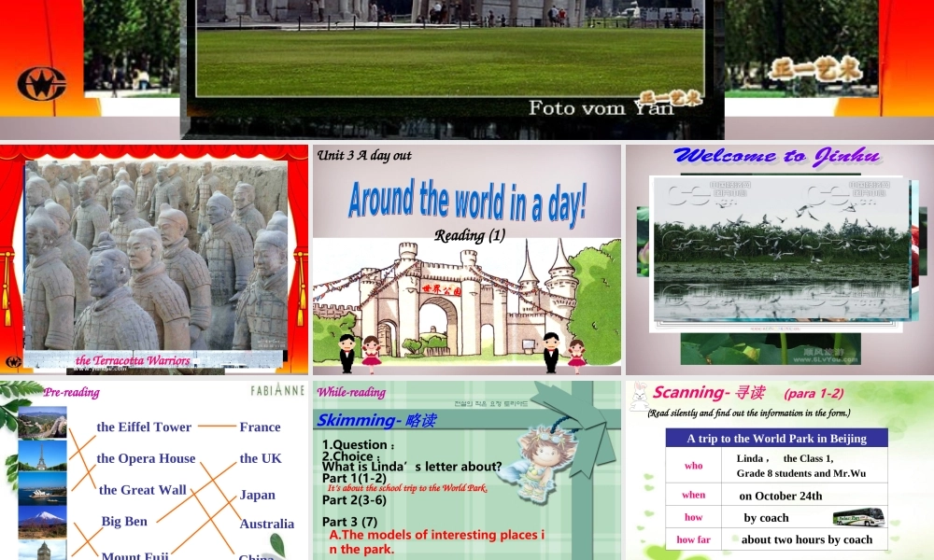
Task: Click the 'Around the world in a day!' title
Action: [467, 199]
